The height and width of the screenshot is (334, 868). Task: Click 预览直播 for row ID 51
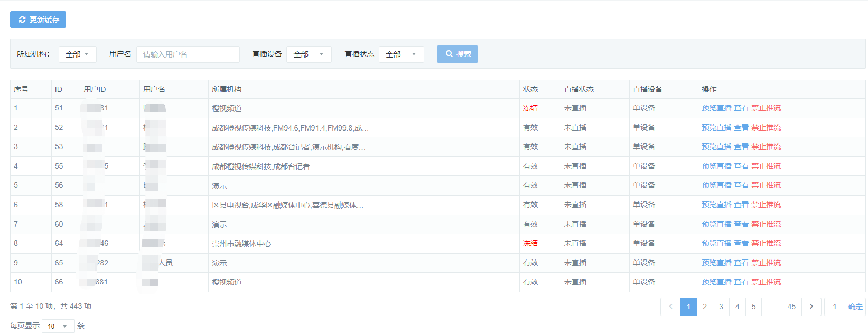[x=716, y=108]
